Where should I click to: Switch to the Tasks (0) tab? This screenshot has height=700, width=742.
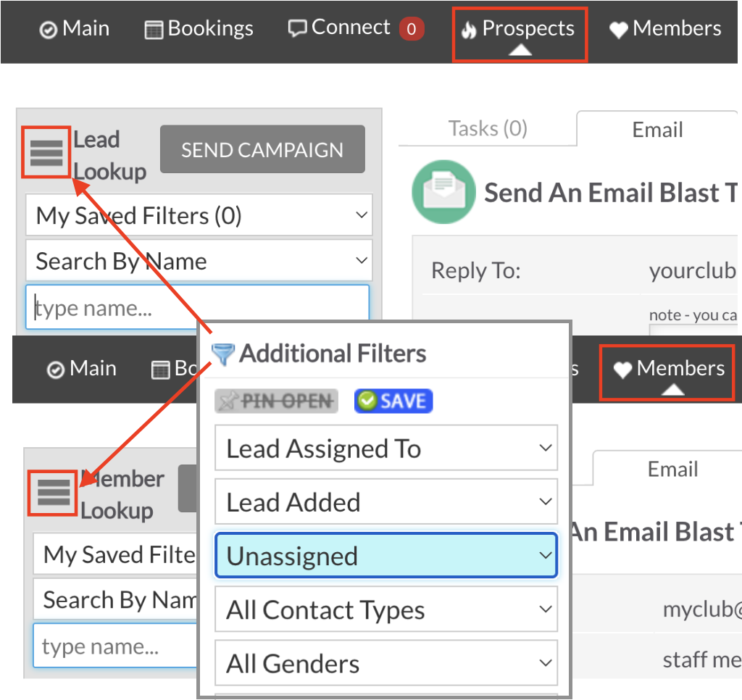point(488,128)
